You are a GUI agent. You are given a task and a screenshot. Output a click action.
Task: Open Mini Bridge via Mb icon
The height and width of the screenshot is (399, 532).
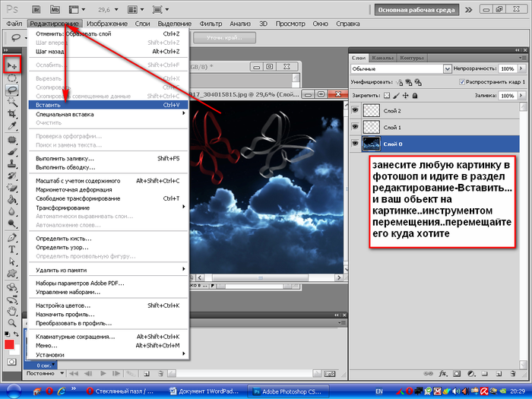click(x=55, y=9)
